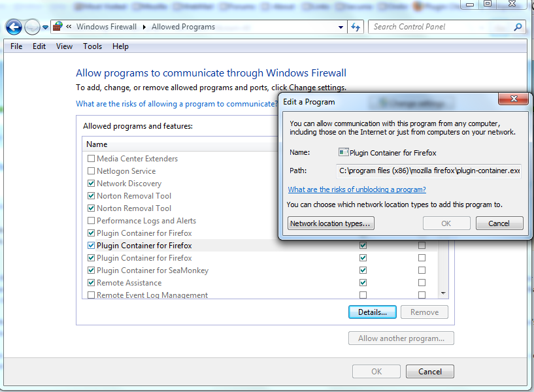Expand the address bar history dropdown
This screenshot has height=392, width=534.
coord(341,27)
